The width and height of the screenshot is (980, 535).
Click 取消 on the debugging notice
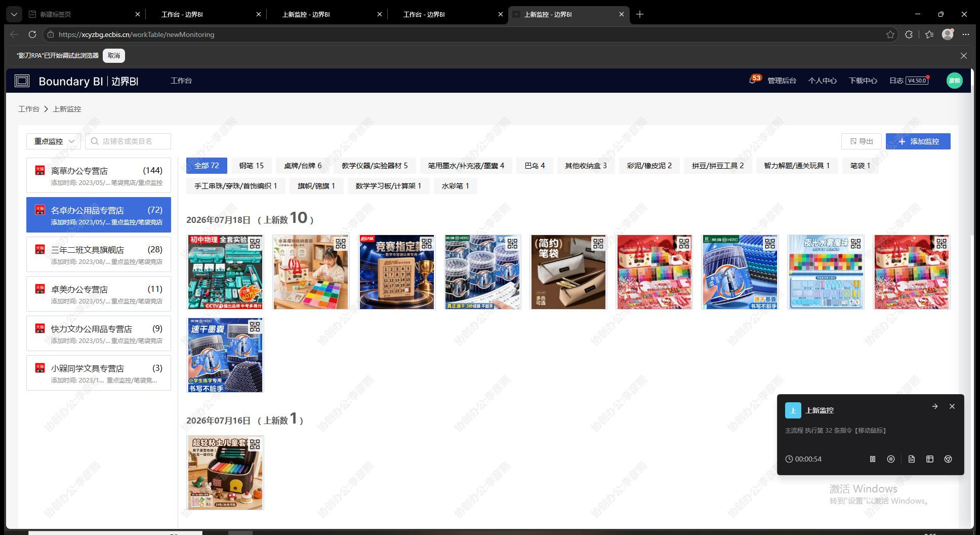(114, 56)
